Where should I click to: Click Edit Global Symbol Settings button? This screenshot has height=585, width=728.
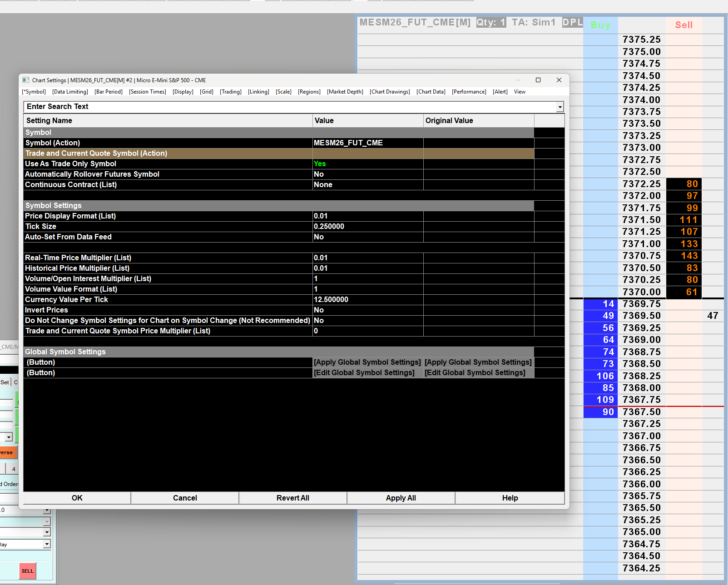coord(364,372)
